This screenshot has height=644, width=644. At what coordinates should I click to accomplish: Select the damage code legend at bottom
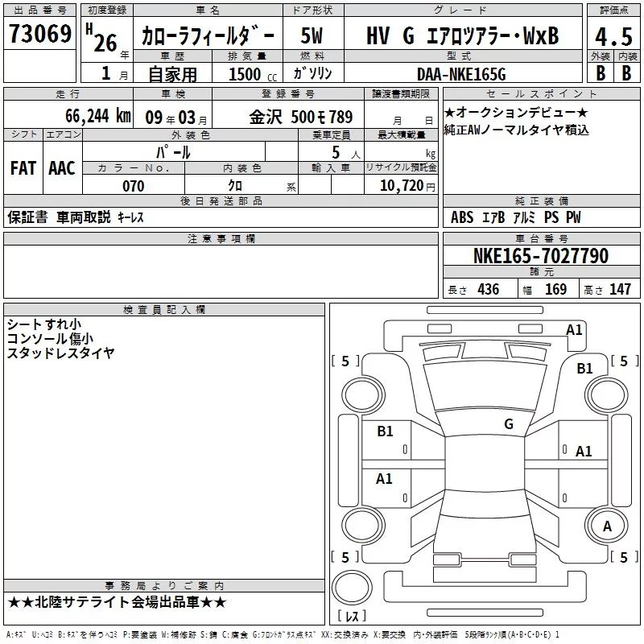tap(283, 635)
